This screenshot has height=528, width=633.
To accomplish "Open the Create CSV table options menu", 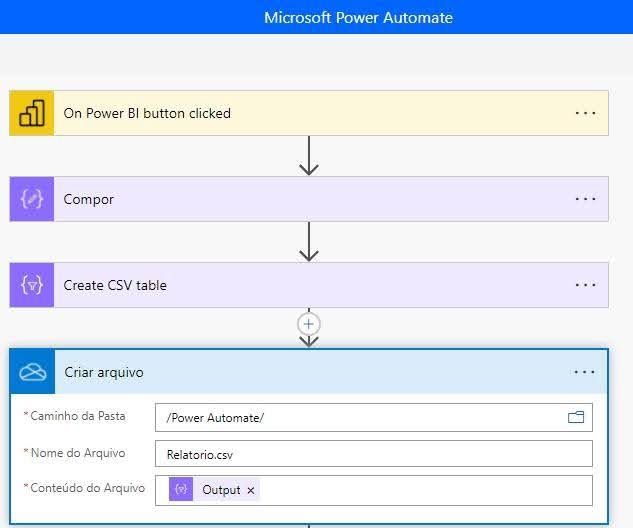I will tap(585, 285).
